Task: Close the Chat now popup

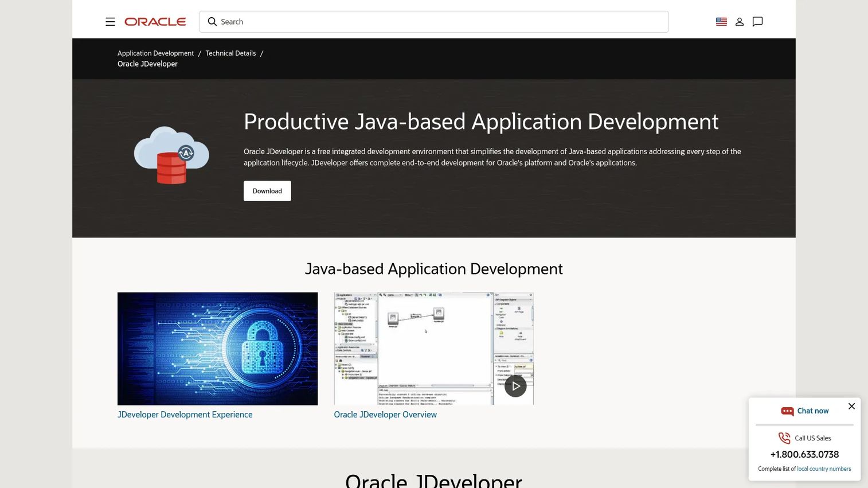Action: click(851, 406)
